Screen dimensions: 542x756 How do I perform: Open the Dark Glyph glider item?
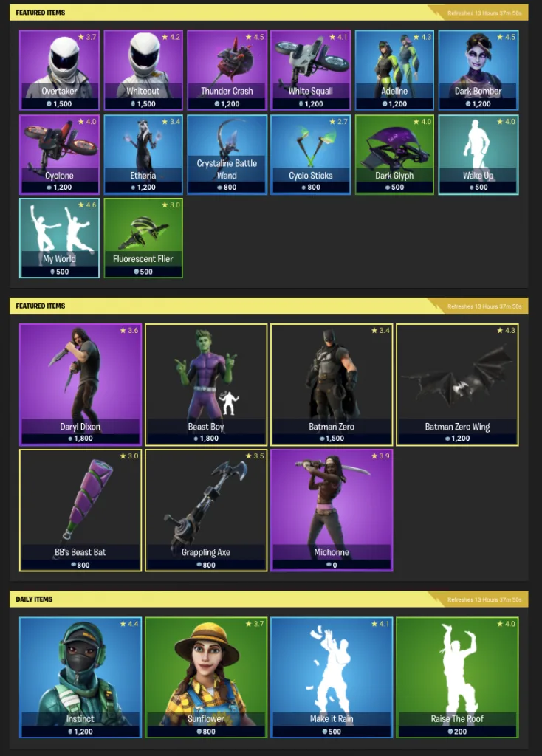pos(394,155)
